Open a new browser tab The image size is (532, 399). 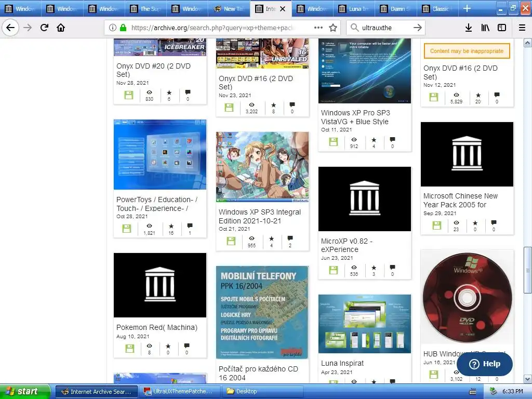click(x=467, y=8)
